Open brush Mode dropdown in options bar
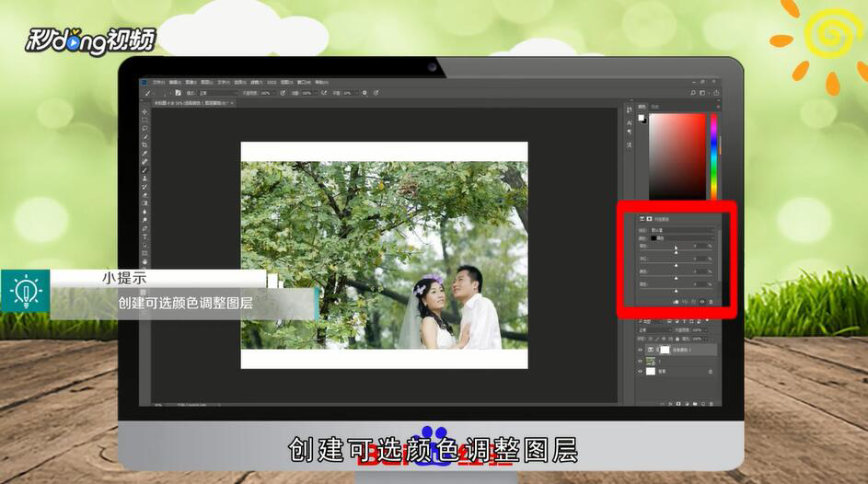The height and width of the screenshot is (484, 868). click(x=217, y=93)
